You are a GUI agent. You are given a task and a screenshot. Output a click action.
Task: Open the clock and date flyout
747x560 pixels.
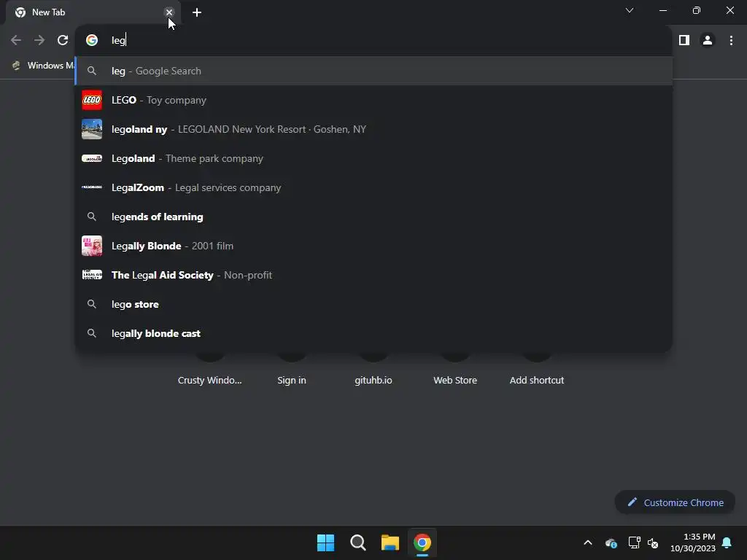[693, 542]
